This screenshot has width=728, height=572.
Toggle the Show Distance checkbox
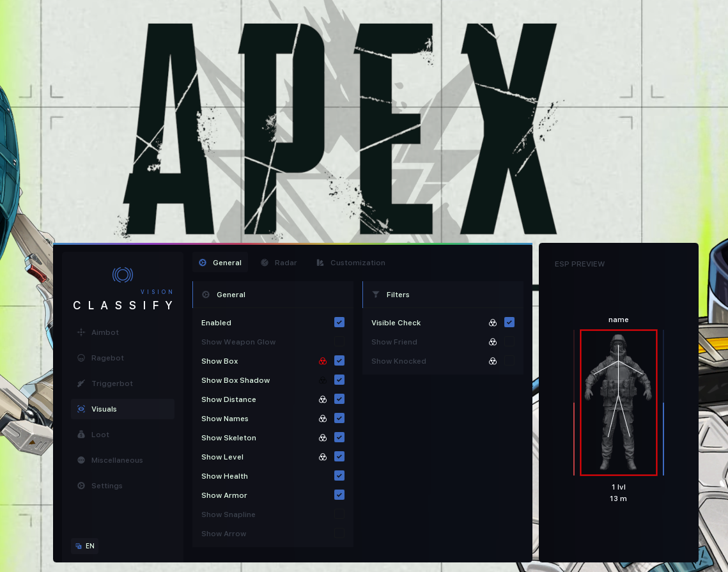coord(339,399)
